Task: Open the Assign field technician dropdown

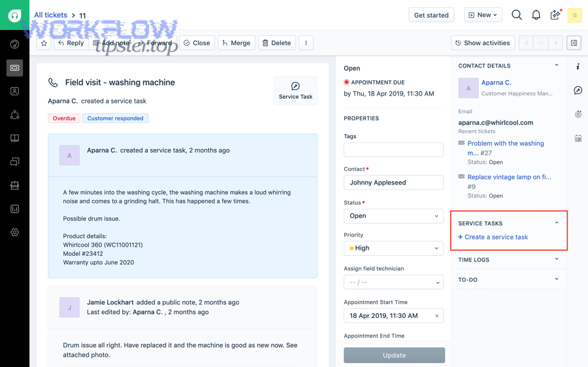Action: coord(393,282)
